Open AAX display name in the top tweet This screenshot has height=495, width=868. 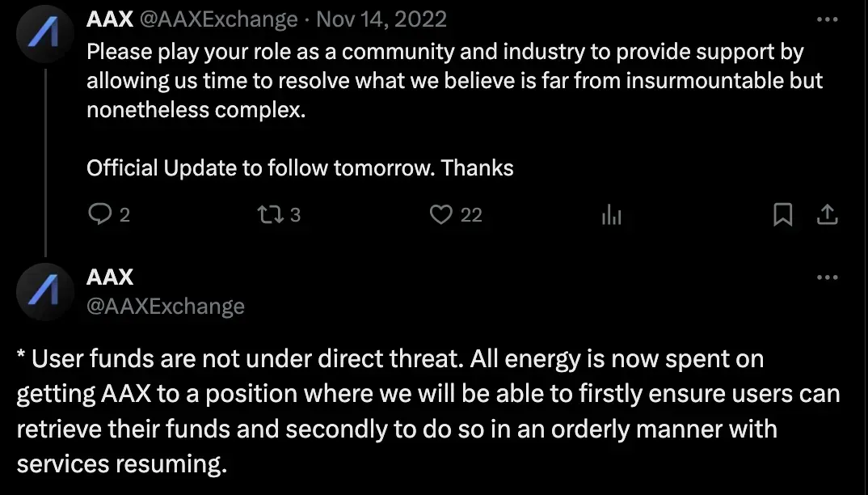tap(110, 19)
